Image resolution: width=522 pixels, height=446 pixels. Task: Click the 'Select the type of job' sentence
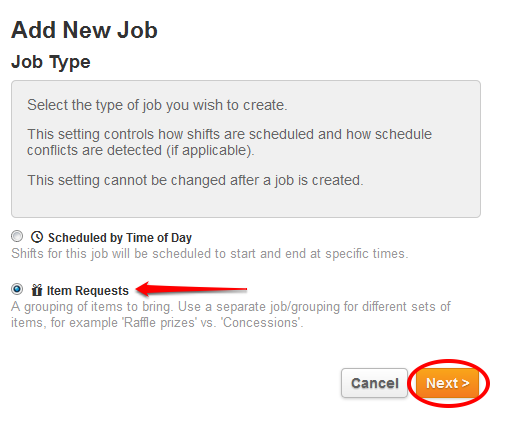click(x=157, y=105)
